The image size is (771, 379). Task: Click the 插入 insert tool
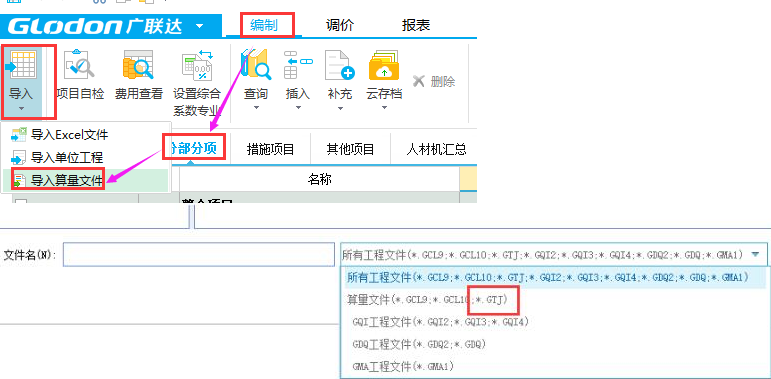(x=298, y=74)
